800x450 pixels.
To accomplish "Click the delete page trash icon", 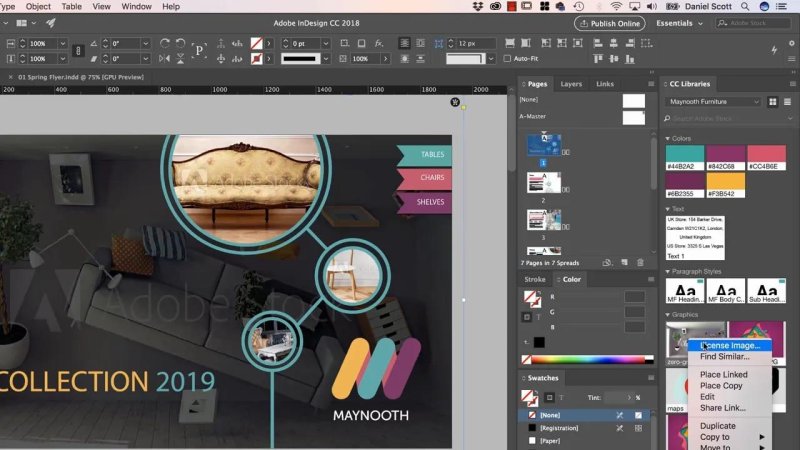I will tap(640, 262).
